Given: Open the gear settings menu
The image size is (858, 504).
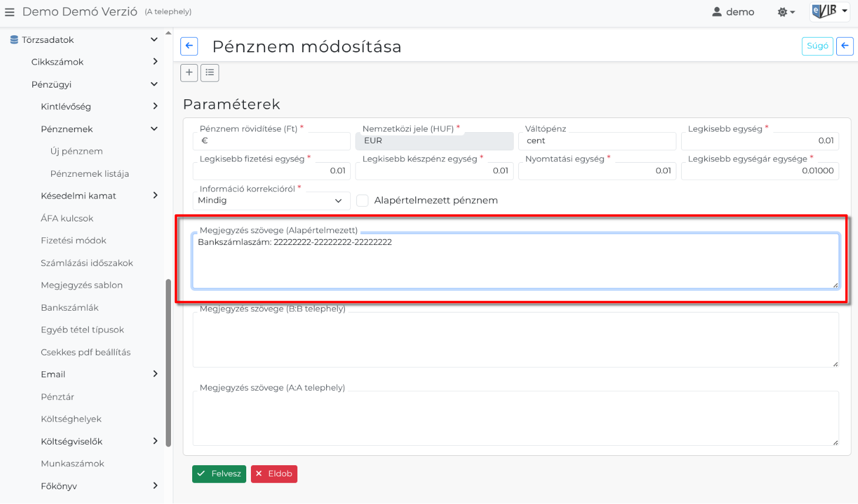Looking at the screenshot, I should 786,12.
